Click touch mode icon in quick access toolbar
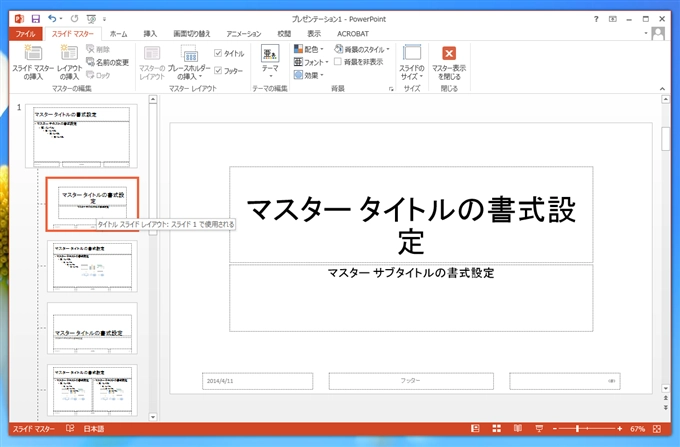The width and height of the screenshot is (680, 447). point(91,19)
